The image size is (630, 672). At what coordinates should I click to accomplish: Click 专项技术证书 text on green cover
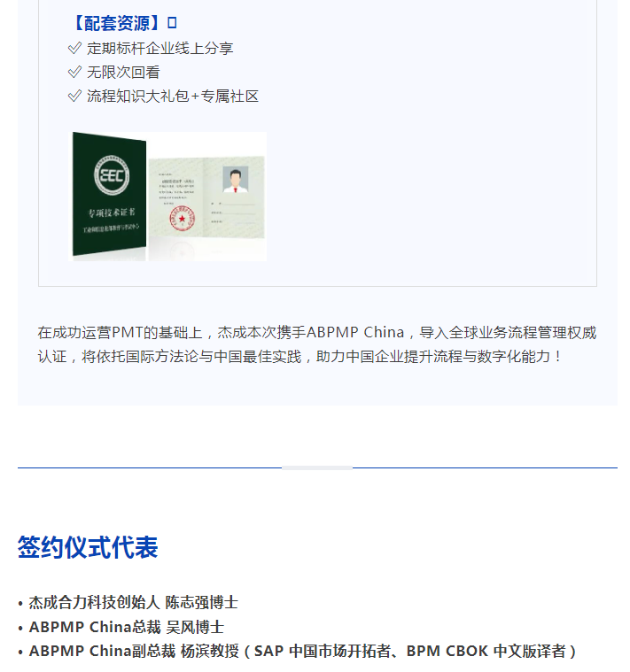pyautogui.click(x=112, y=213)
